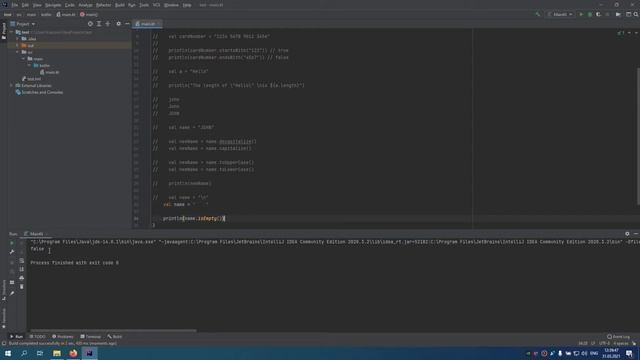Click inside the println(name.isEmpty()) line
640x360 pixels.
click(x=193, y=218)
